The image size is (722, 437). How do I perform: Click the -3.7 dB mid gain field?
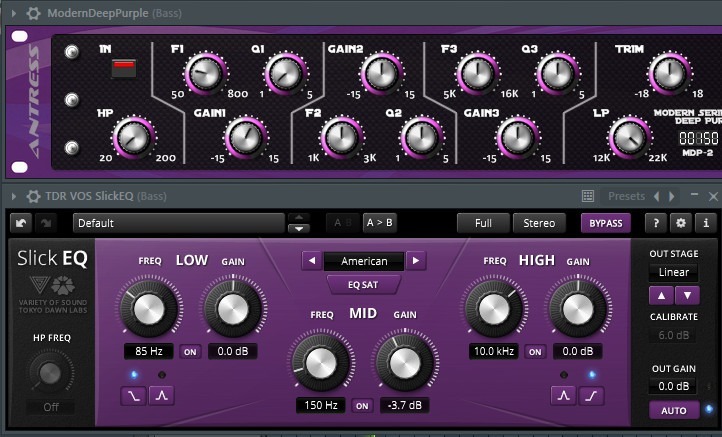(x=405, y=405)
